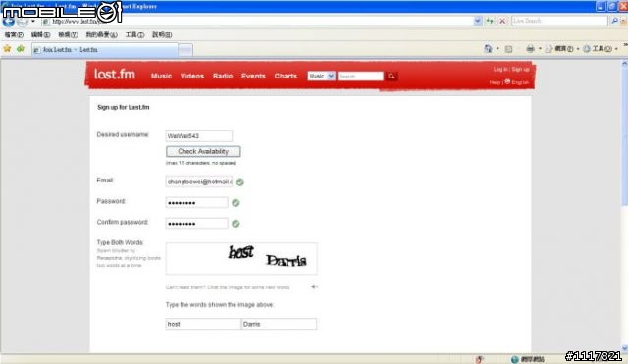
Task: Open the Page toolbar menu
Action: click(x=562, y=49)
